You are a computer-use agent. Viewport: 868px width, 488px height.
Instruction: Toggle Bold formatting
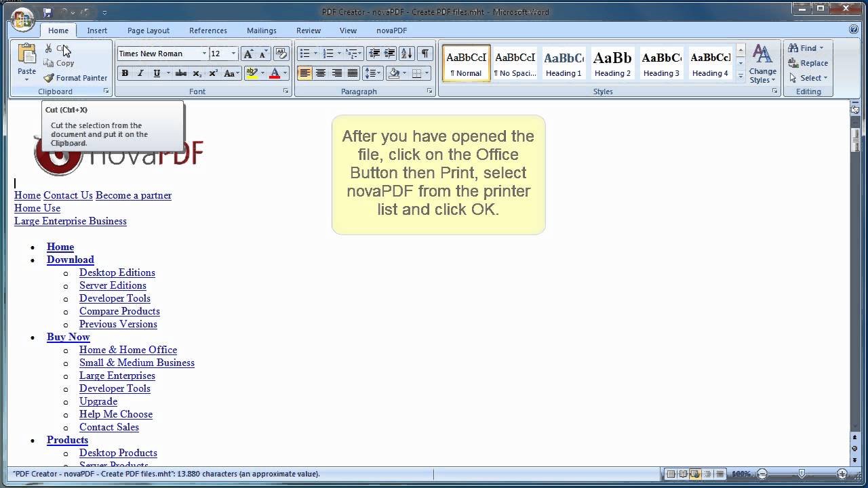[125, 73]
